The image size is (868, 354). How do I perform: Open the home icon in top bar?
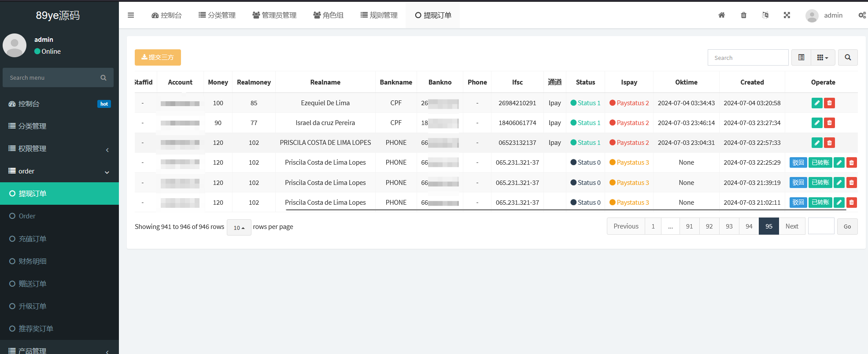tap(721, 15)
